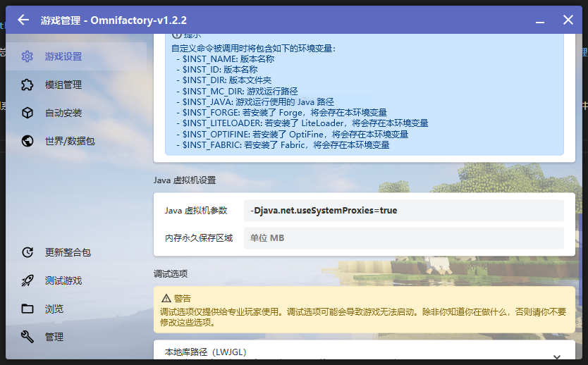Click the 更新整合包 text label
Image resolution: width=588 pixels, height=365 pixels.
coord(68,252)
